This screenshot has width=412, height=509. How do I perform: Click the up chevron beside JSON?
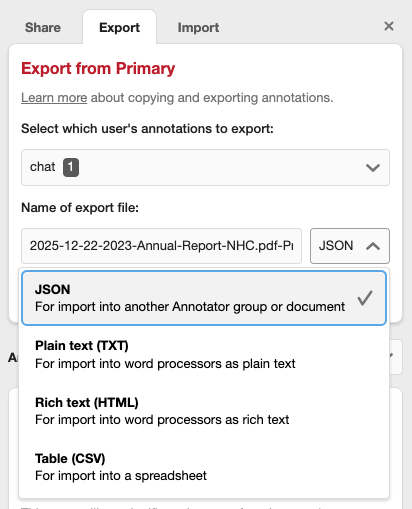pyautogui.click(x=373, y=246)
